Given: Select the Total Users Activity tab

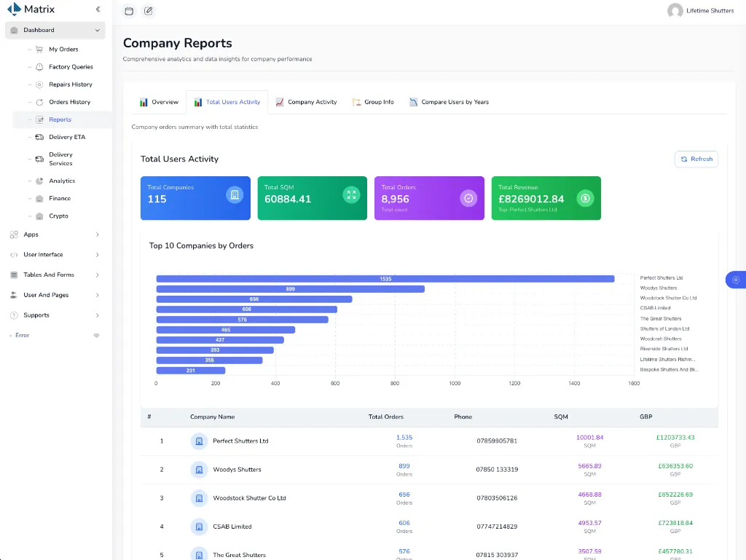Looking at the screenshot, I should click(x=227, y=102).
